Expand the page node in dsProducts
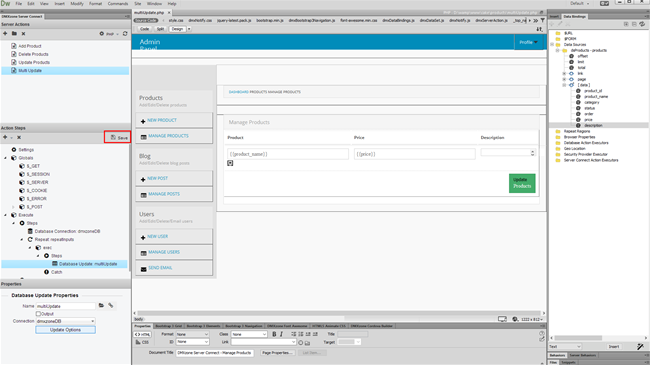Viewport: 650px width, 365px height. coord(564,79)
